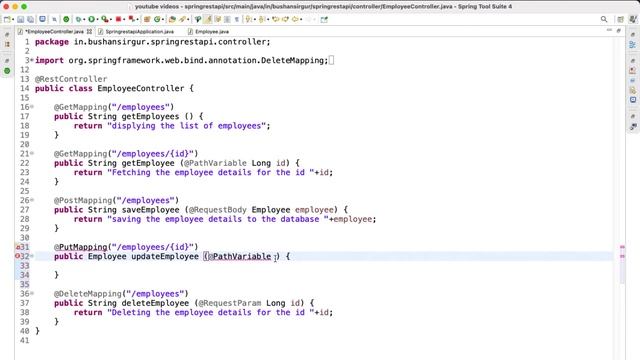Open the dropdown arrow beside the red Stop icon
This screenshot has width=640, height=360.
click(124, 19)
